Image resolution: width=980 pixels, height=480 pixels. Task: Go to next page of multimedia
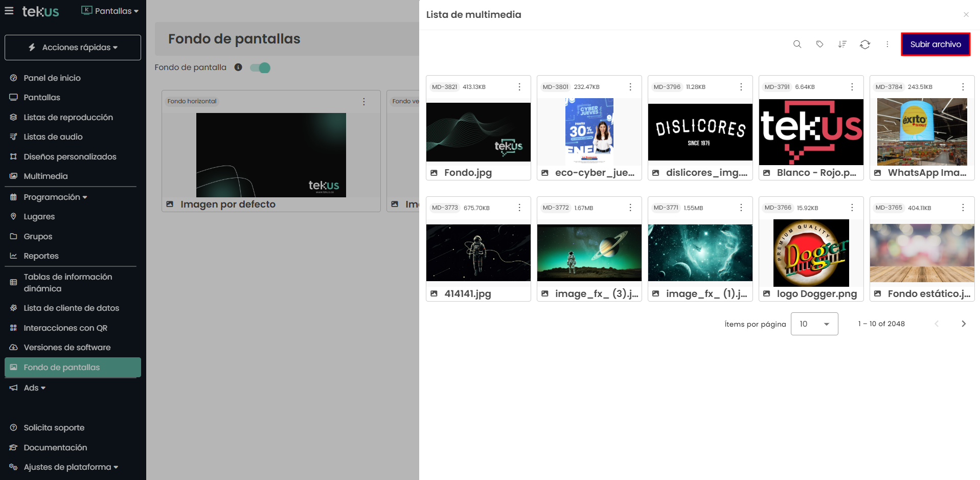[x=963, y=324]
